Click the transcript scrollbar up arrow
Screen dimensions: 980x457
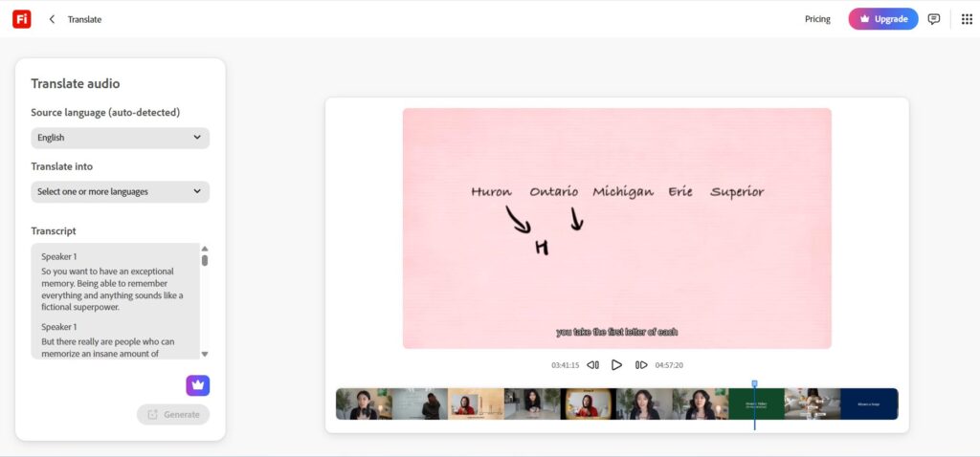tap(205, 249)
